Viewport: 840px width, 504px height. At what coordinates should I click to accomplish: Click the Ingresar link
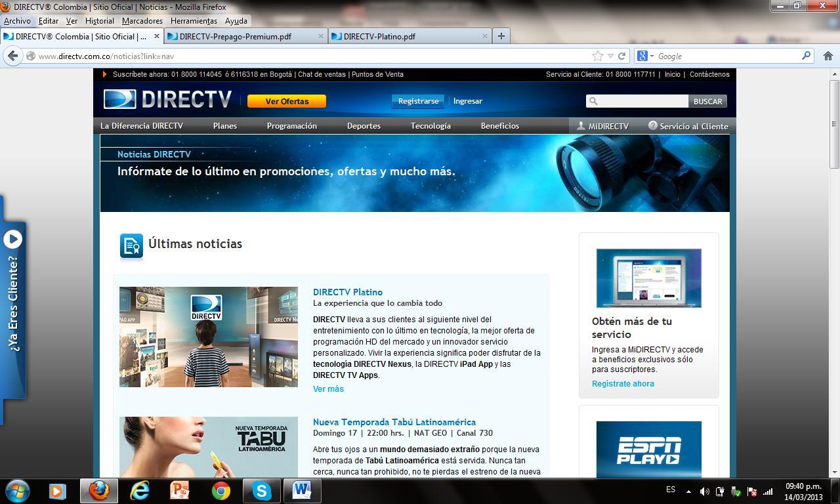tap(468, 101)
